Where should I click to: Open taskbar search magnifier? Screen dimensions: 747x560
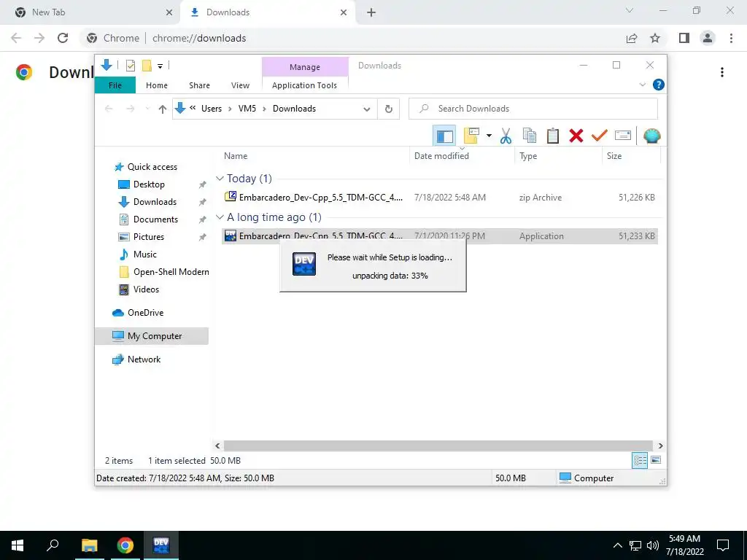(x=53, y=545)
